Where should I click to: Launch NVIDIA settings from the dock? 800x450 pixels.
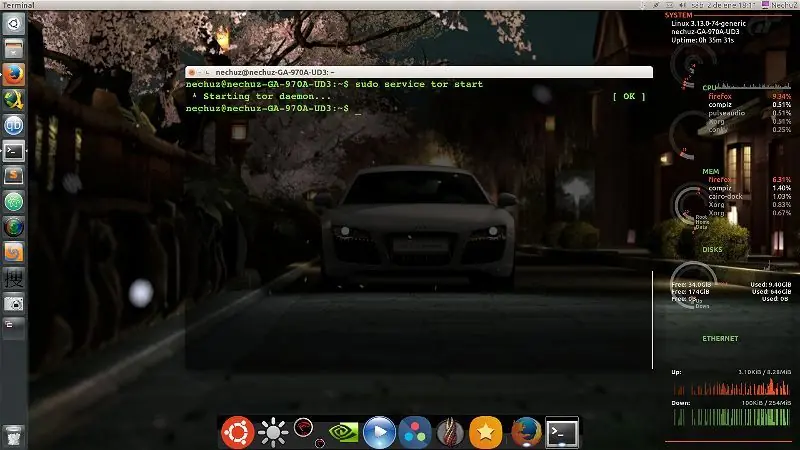coord(343,433)
